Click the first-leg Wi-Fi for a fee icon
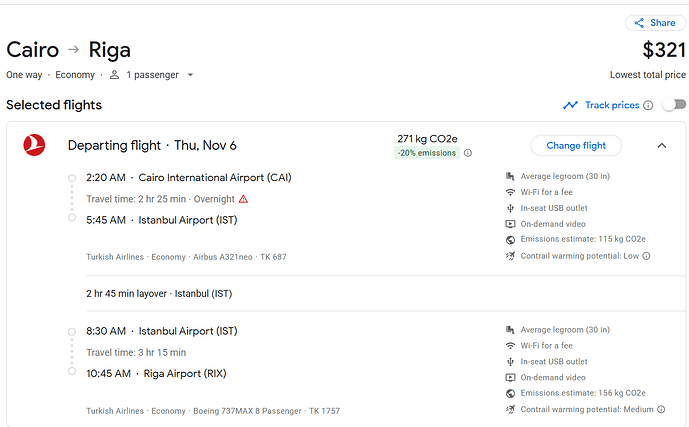Viewport: 689px width, 427px height. tap(510, 192)
